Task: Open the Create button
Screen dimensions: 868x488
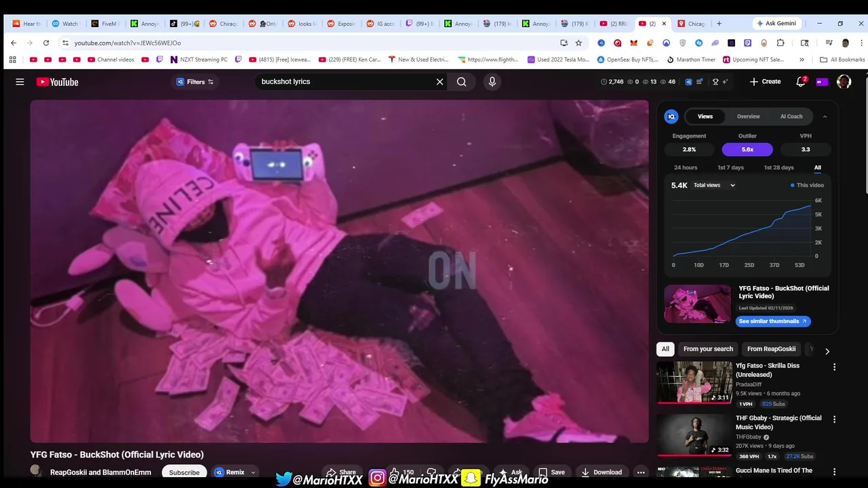Action: point(765,81)
